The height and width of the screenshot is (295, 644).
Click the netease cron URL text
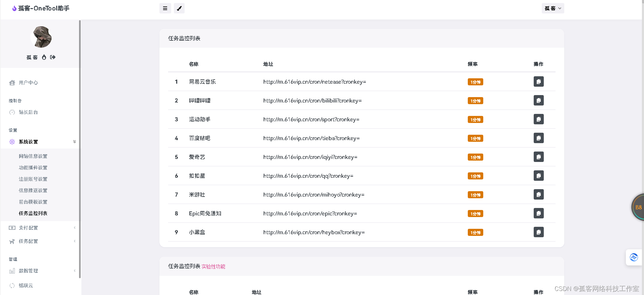pyautogui.click(x=314, y=82)
